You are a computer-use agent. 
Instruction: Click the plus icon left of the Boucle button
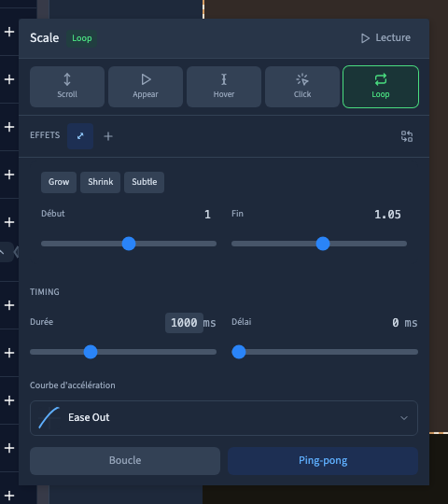pos(9,448)
